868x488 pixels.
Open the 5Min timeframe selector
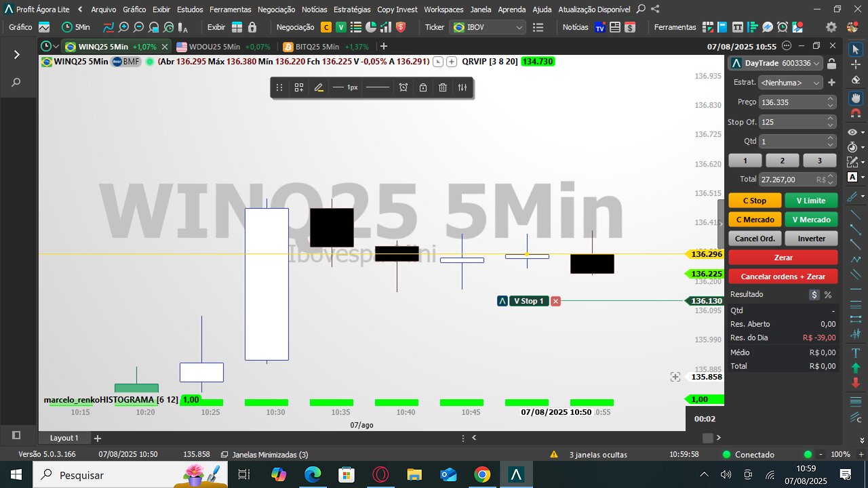tap(76, 27)
